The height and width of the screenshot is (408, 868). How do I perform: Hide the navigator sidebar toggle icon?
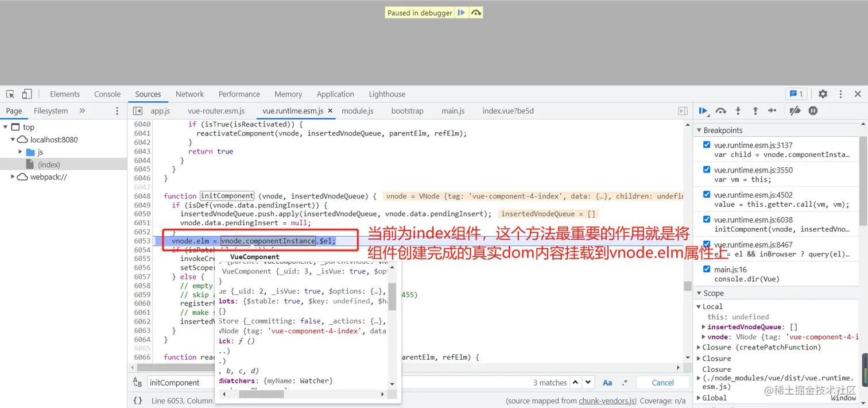138,111
